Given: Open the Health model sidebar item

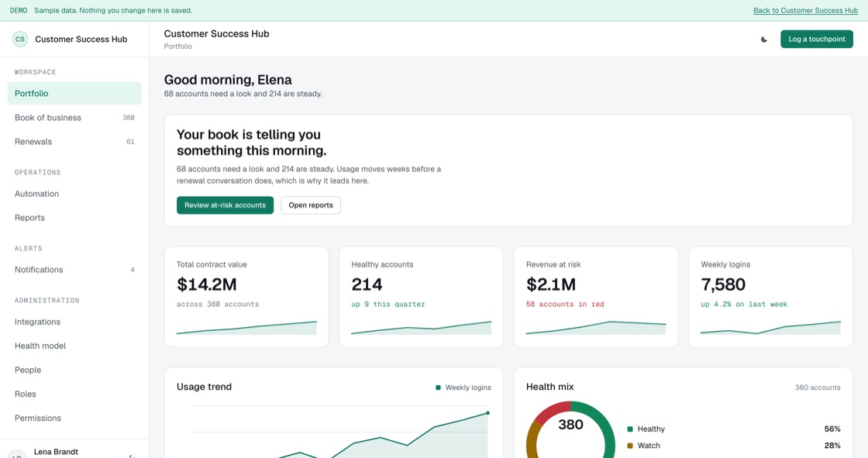Looking at the screenshot, I should pos(74,346).
